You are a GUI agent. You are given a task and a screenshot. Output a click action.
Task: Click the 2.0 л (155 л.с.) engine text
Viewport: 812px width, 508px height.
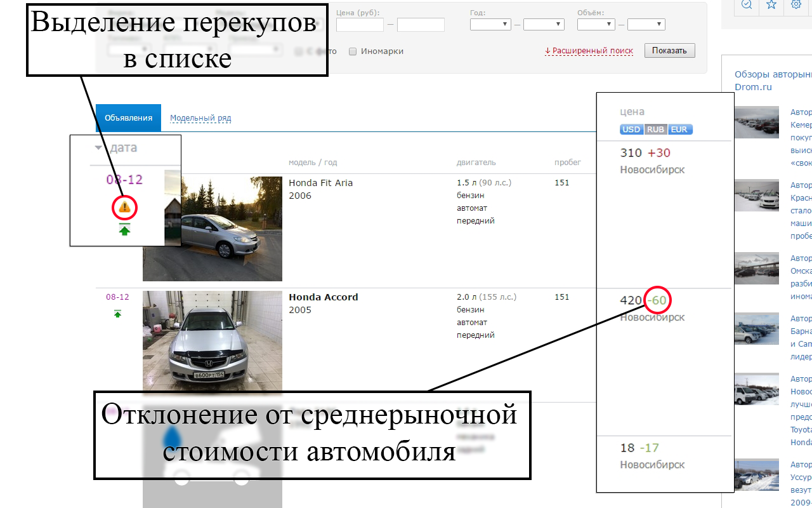tap(487, 297)
